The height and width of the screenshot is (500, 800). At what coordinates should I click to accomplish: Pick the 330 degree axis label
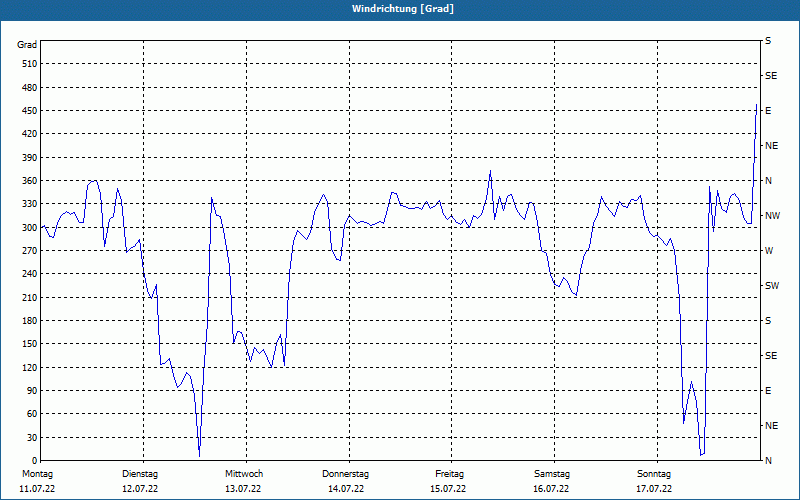30,204
